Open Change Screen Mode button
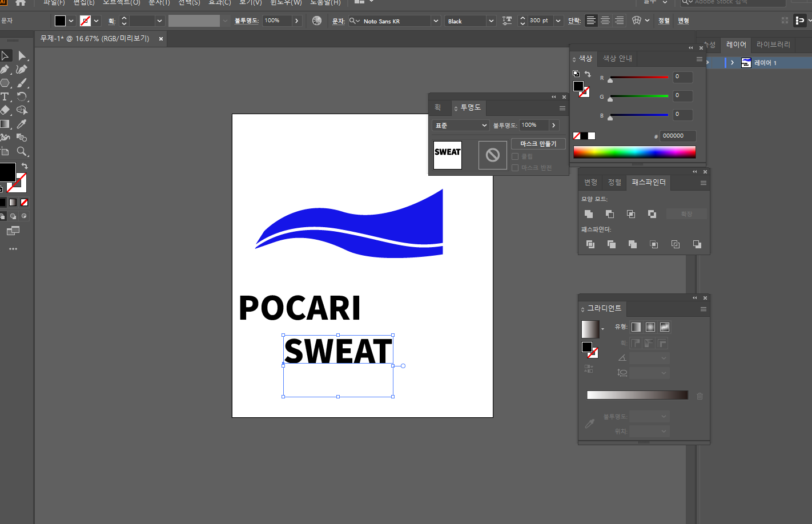This screenshot has height=524, width=812. 13,231
